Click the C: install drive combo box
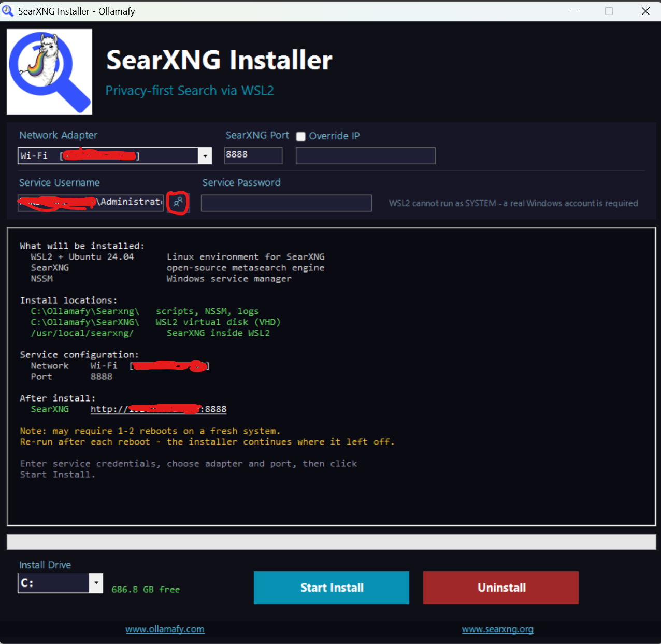 click(60, 583)
